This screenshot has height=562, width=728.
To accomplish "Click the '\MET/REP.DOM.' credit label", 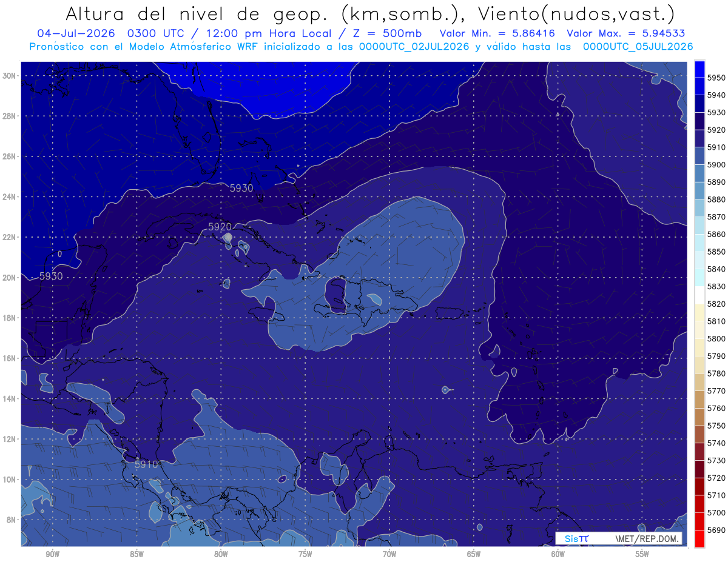I will click(646, 538).
